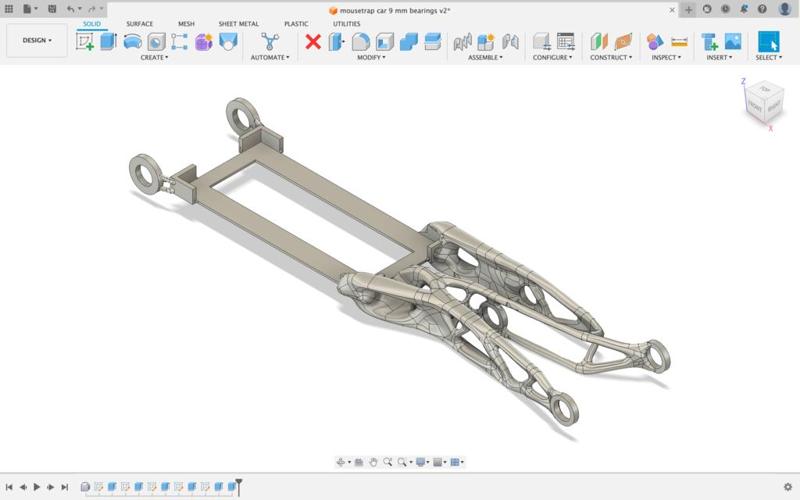Open the Extensions icon in the top bar
The width and height of the screenshot is (800, 500).
click(x=707, y=9)
